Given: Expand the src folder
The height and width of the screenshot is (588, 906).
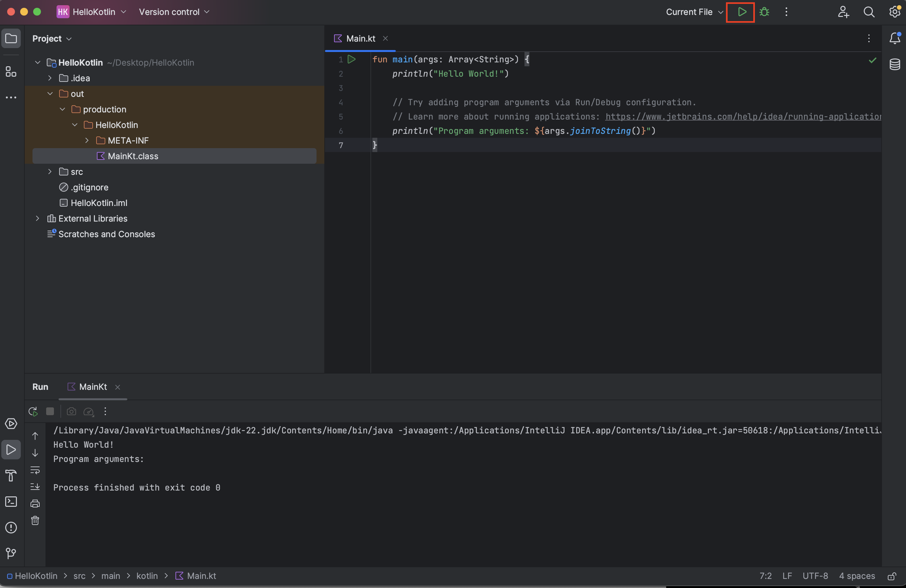Looking at the screenshot, I should pyautogui.click(x=50, y=172).
